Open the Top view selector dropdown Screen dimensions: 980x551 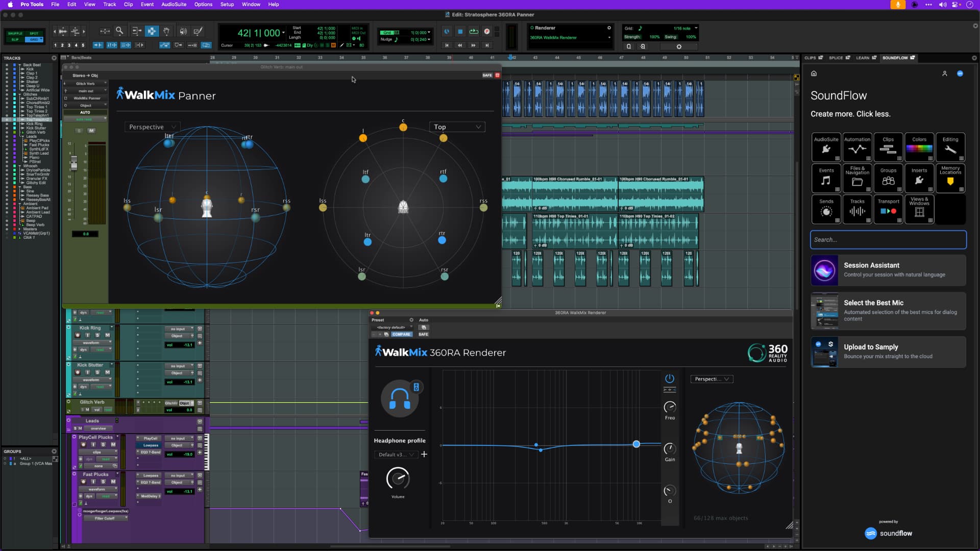click(457, 127)
